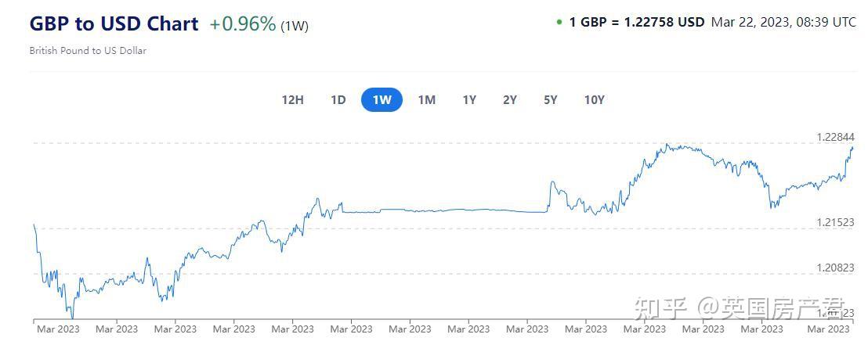Image resolution: width=868 pixels, height=345 pixels.
Task: Click the +0.96% weekly change figure
Action: tap(243, 23)
